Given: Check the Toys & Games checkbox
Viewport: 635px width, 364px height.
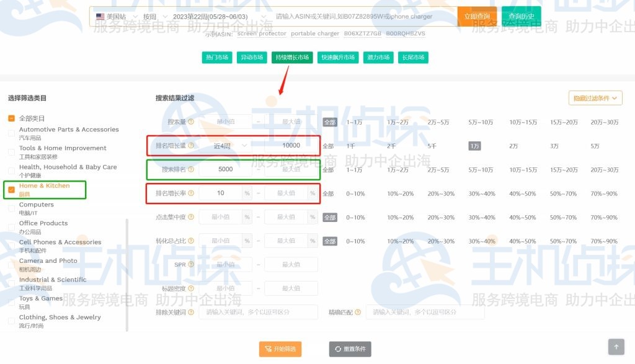Looking at the screenshot, I should (x=10, y=298).
